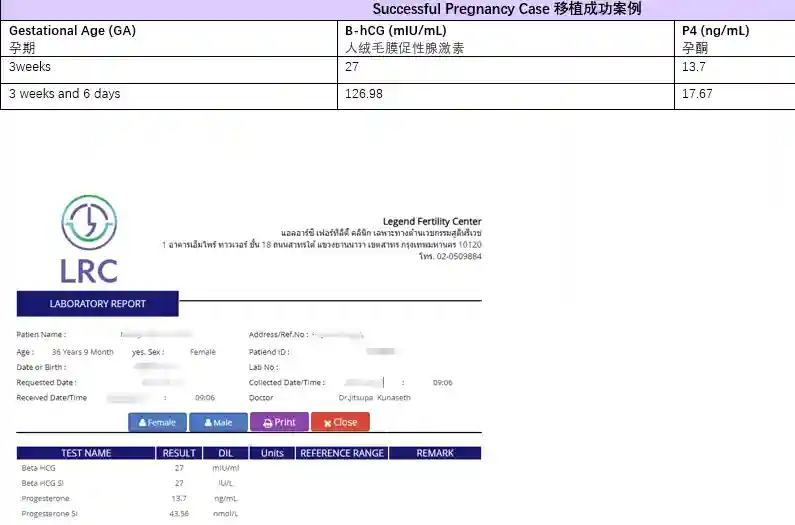Print the laboratory report
Image resolution: width=795 pixels, height=525 pixels.
[x=279, y=422]
